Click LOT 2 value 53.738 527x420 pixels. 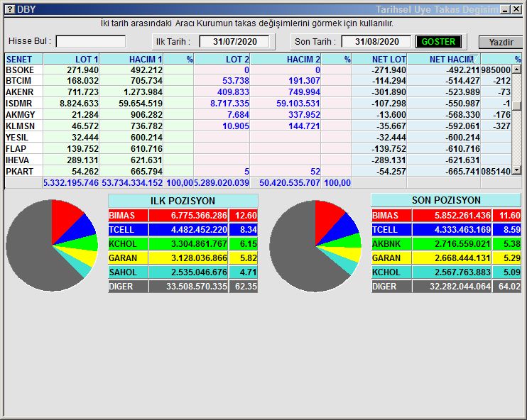pos(236,81)
